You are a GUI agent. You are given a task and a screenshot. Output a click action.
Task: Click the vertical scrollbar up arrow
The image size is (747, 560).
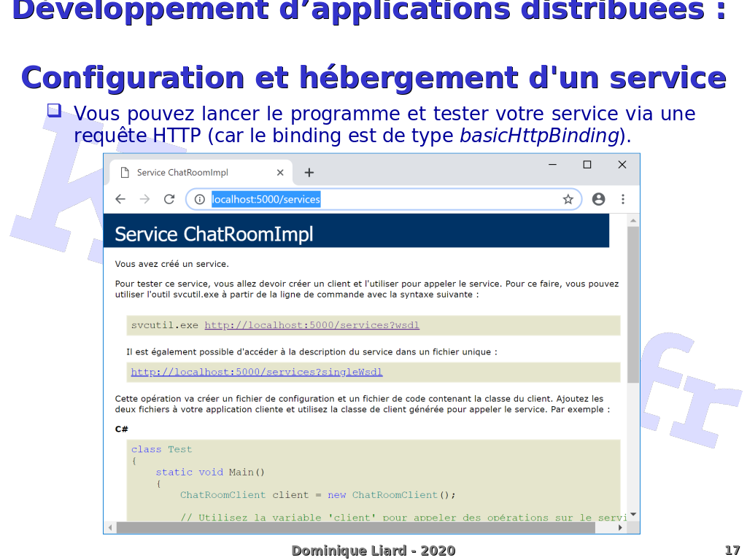pos(633,219)
